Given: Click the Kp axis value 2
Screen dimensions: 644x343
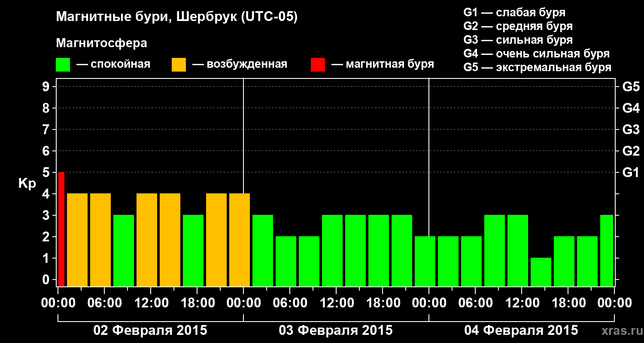Looking at the screenshot, I should [46, 237].
